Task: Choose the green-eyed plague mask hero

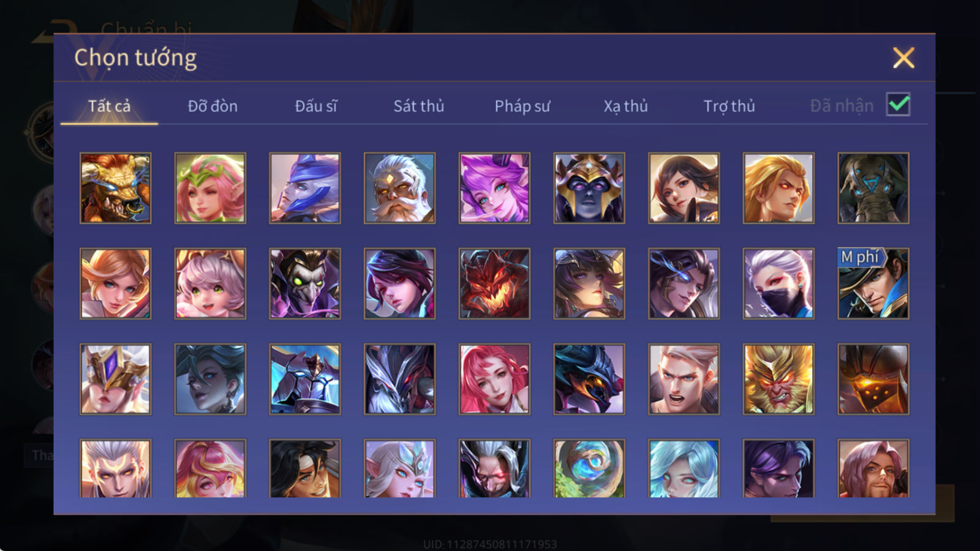Action: click(305, 283)
